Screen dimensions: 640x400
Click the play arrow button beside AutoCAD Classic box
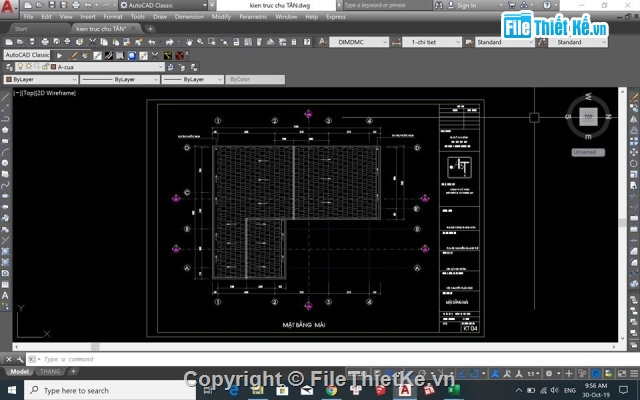click(60, 55)
